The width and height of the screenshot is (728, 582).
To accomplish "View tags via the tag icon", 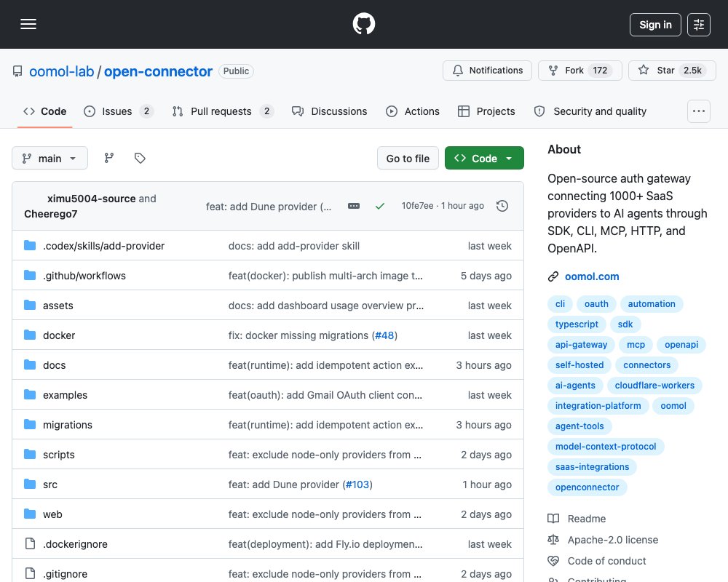I will pyautogui.click(x=140, y=159).
